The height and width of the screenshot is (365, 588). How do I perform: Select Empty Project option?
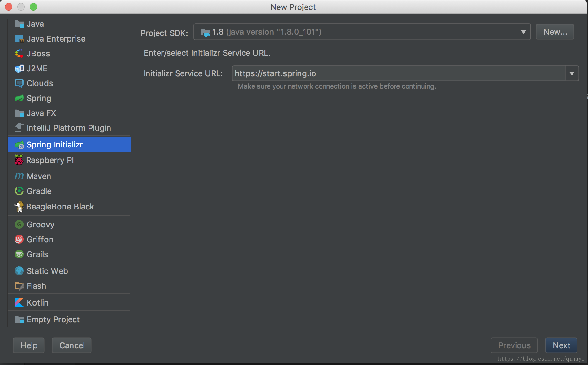(53, 319)
